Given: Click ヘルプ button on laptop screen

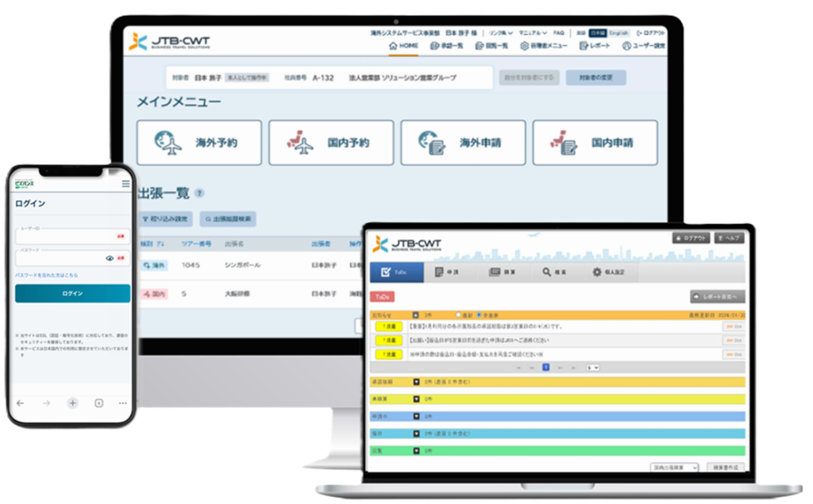Looking at the screenshot, I should click(730, 238).
